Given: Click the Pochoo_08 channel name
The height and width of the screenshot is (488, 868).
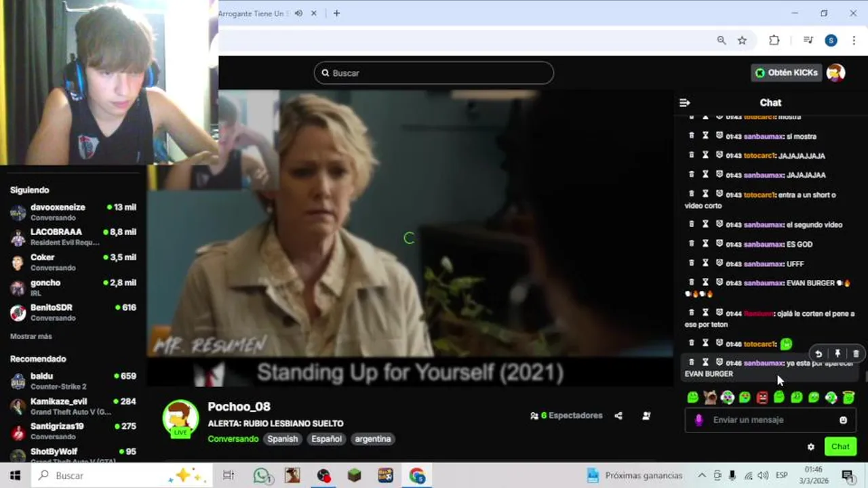Looking at the screenshot, I should (x=239, y=407).
